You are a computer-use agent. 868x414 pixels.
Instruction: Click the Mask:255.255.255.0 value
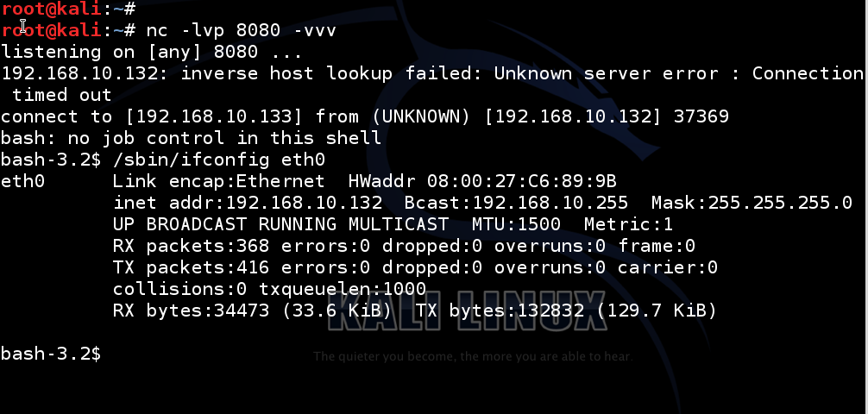[752, 203]
